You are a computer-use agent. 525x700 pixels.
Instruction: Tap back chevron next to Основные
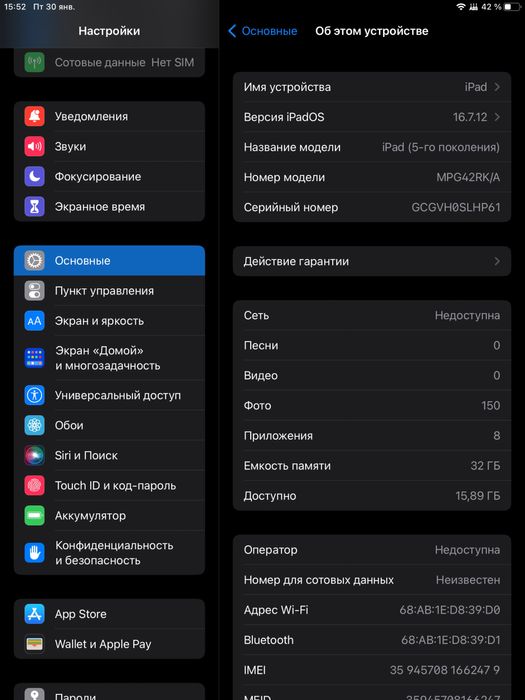tap(232, 31)
